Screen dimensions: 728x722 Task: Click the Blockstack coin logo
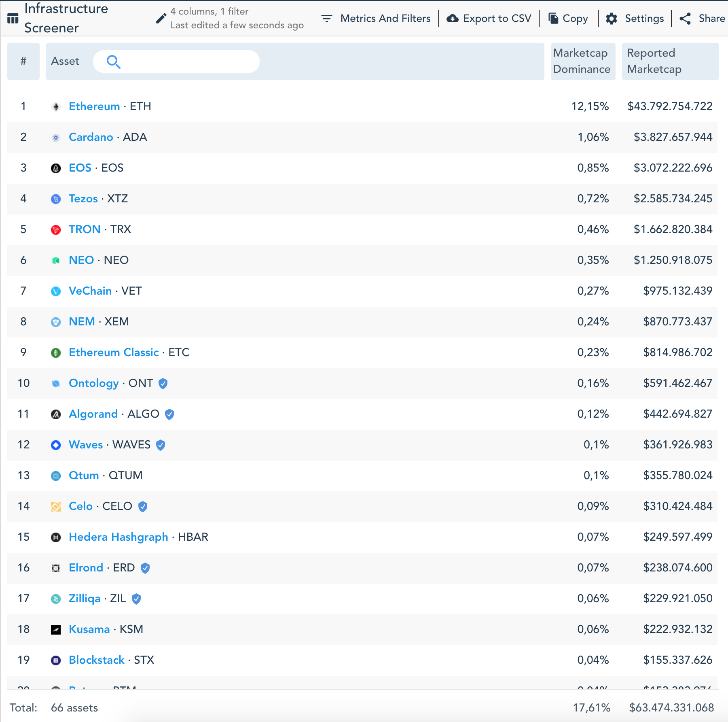[56, 660]
